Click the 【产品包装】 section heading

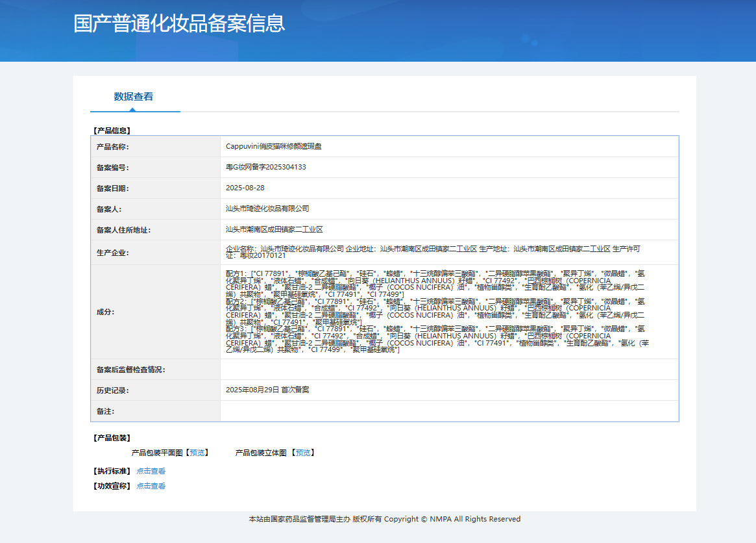[x=112, y=438]
